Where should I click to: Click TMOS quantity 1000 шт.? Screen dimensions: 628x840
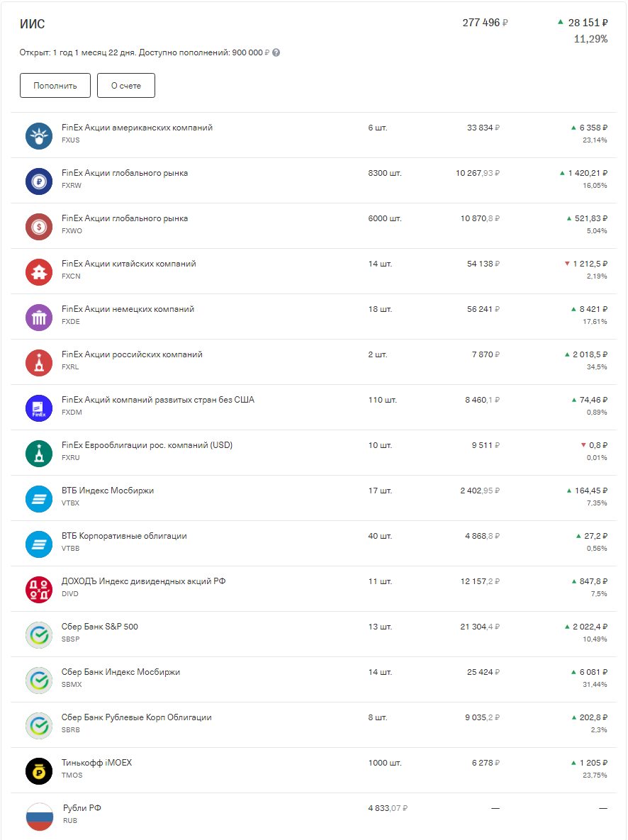(385, 763)
